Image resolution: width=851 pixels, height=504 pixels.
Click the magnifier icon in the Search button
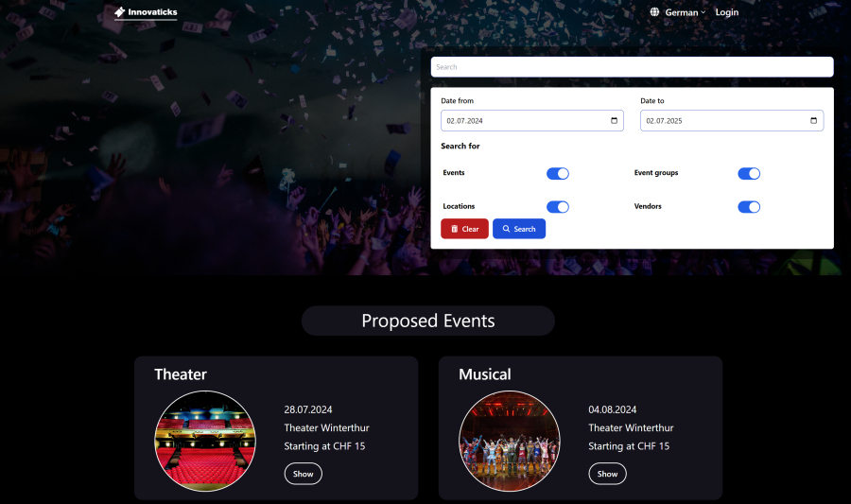click(x=506, y=229)
